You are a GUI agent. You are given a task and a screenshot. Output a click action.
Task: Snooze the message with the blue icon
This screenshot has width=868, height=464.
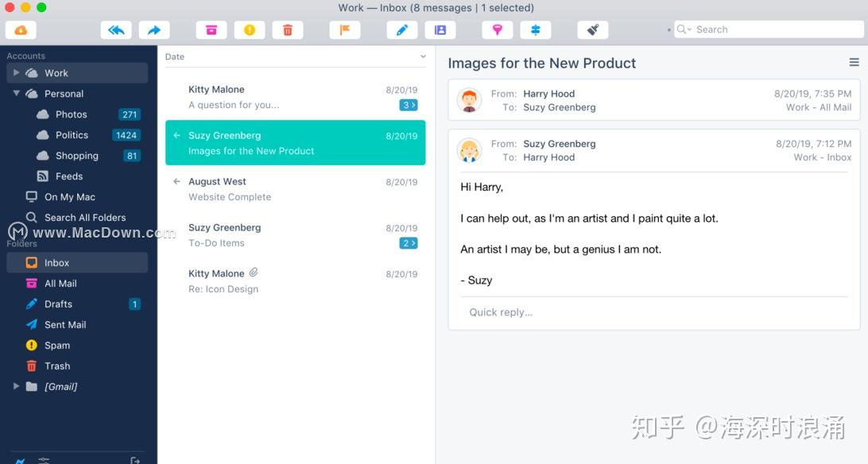(x=536, y=29)
